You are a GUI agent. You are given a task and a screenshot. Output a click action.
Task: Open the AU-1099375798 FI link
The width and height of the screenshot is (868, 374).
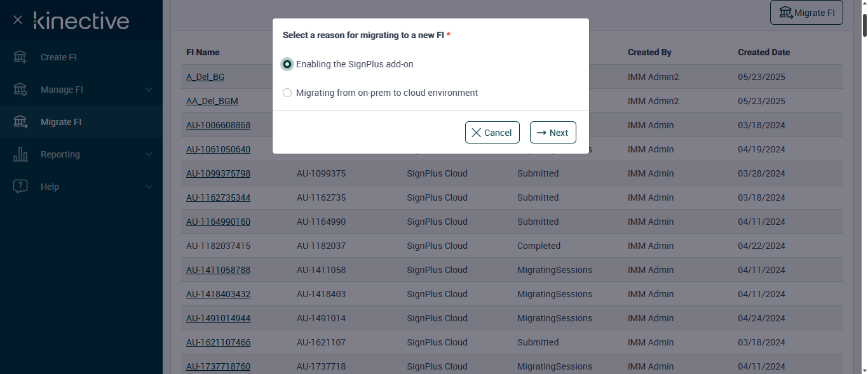click(218, 173)
